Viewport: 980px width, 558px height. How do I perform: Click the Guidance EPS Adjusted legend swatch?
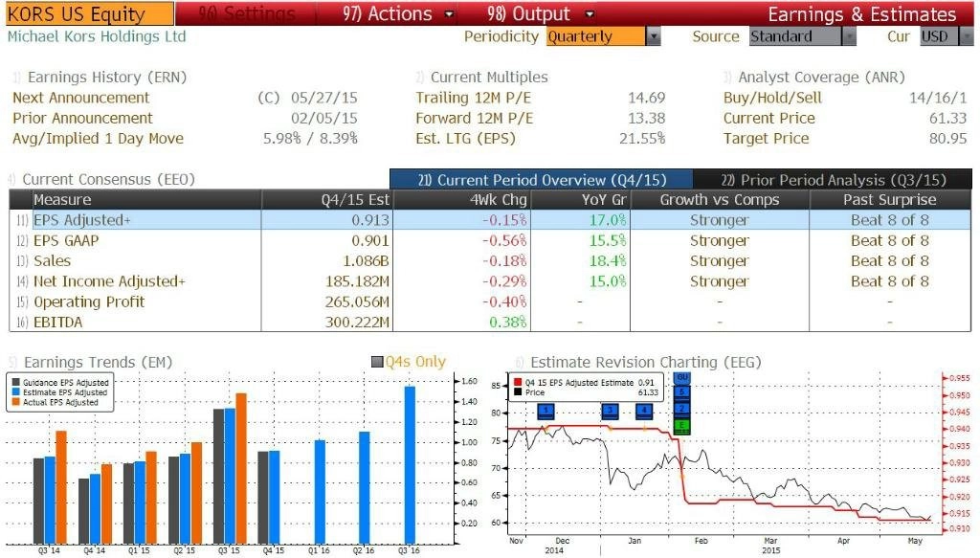click(x=15, y=383)
